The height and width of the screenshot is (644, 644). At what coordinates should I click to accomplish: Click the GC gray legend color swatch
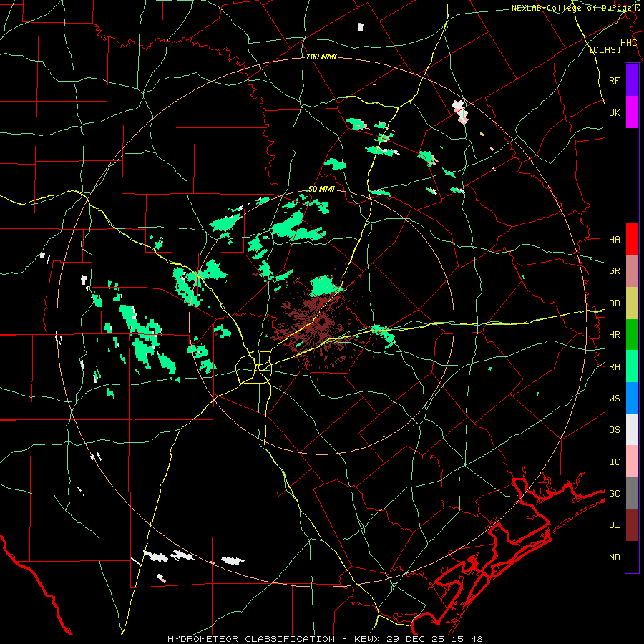click(x=632, y=493)
